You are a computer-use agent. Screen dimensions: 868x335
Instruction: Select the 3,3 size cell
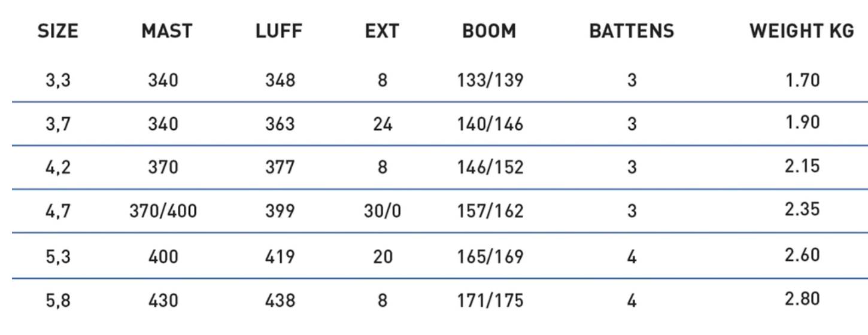[x=58, y=80]
